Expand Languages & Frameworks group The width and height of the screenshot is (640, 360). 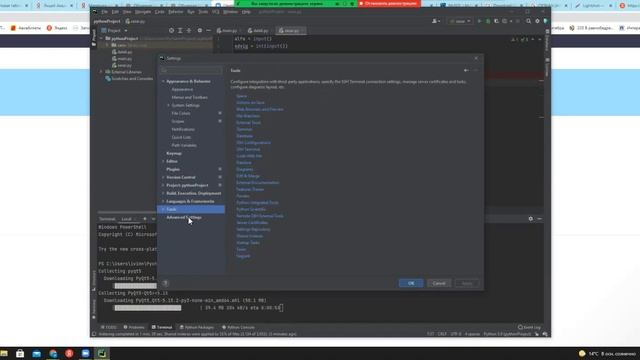[163, 201]
